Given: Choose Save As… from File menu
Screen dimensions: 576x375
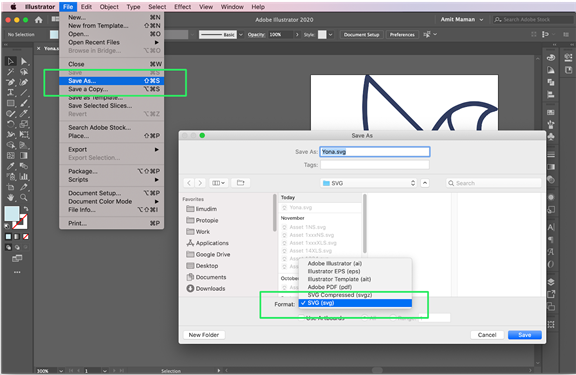Looking at the screenshot, I should pos(112,81).
